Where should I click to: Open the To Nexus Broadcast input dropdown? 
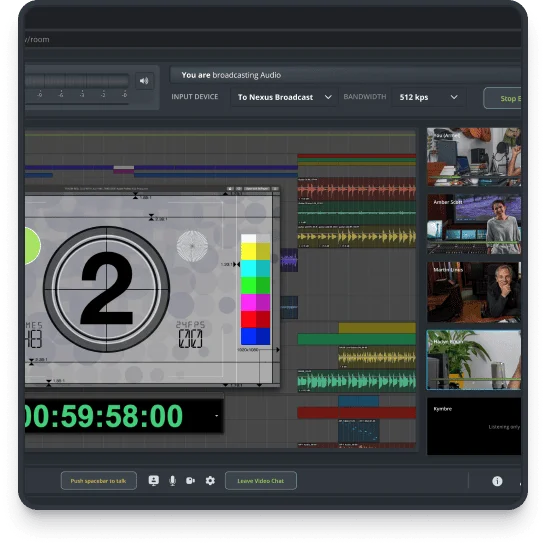[284, 97]
